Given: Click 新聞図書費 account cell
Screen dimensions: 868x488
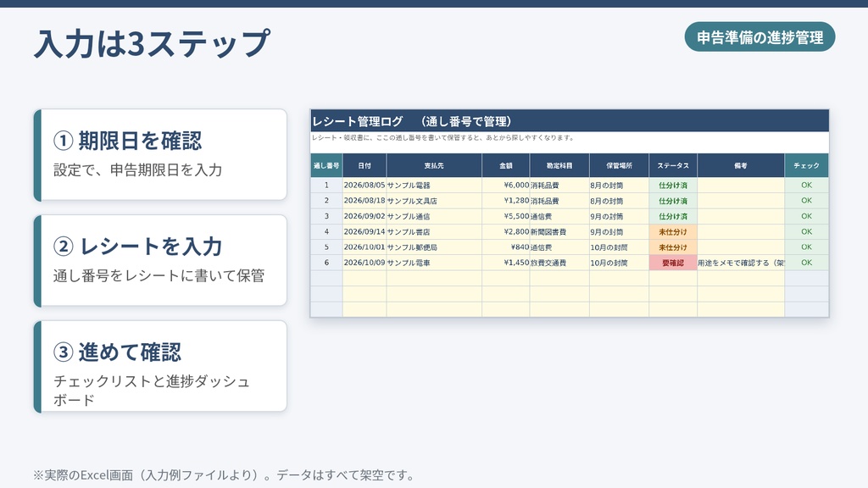Looking at the screenshot, I should [559, 232].
